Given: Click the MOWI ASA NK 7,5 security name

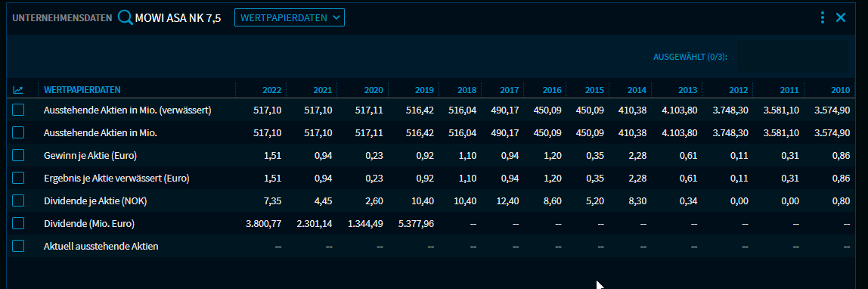Looking at the screenshot, I should 178,18.
